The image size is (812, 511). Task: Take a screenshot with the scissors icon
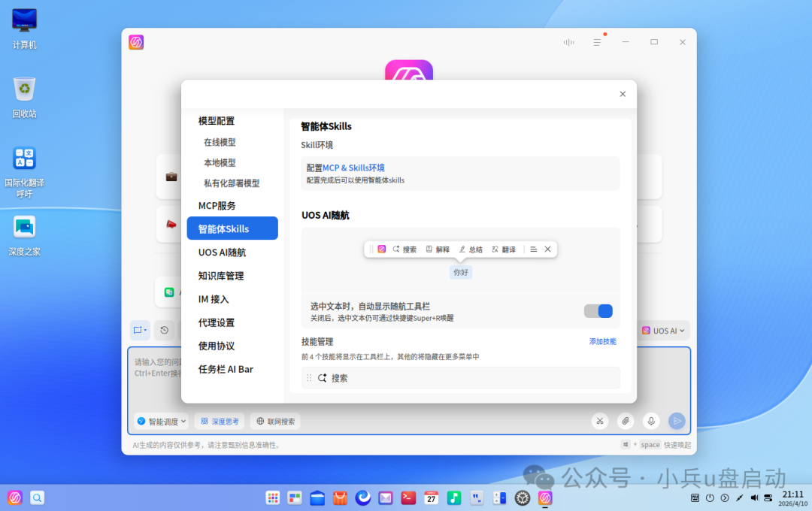tap(600, 421)
